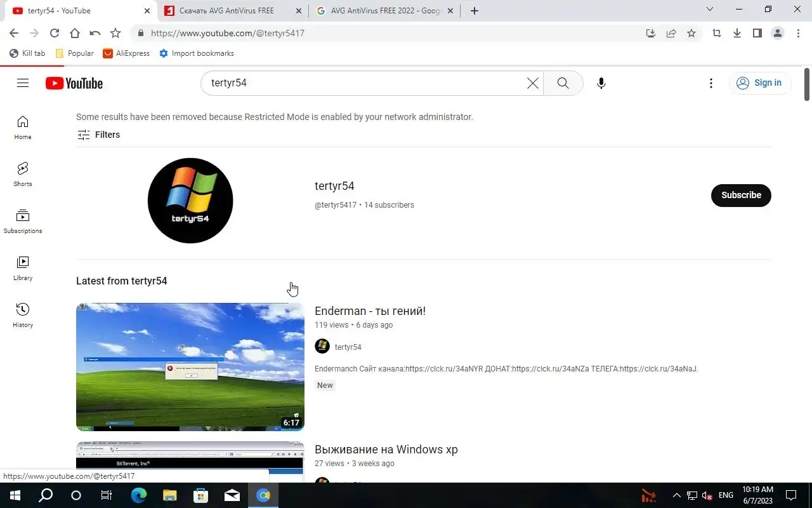Close the tertyr54 YouTube tab
Image resolution: width=812 pixels, height=508 pixels.
(147, 11)
